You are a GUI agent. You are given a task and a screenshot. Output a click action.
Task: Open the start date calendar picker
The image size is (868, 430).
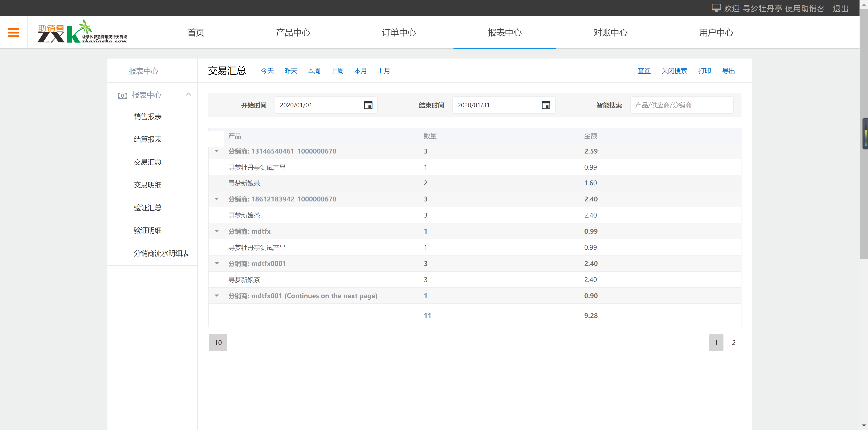pyautogui.click(x=368, y=105)
